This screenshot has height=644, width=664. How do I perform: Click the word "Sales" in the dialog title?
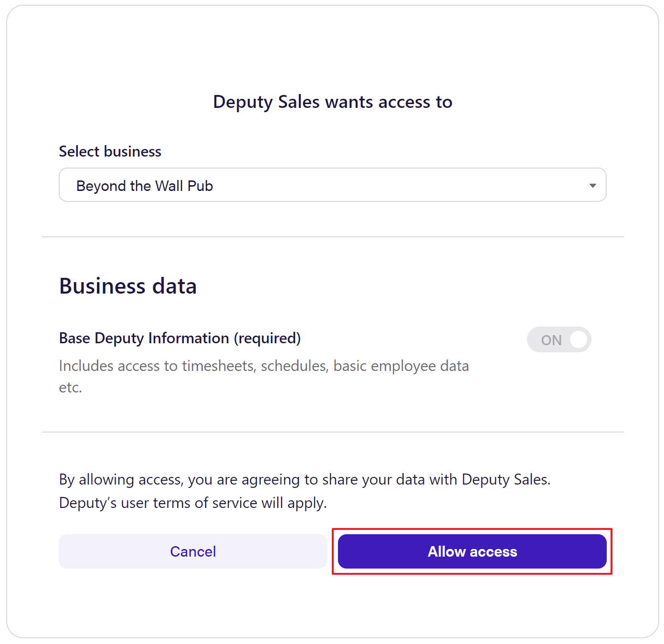[x=298, y=102]
